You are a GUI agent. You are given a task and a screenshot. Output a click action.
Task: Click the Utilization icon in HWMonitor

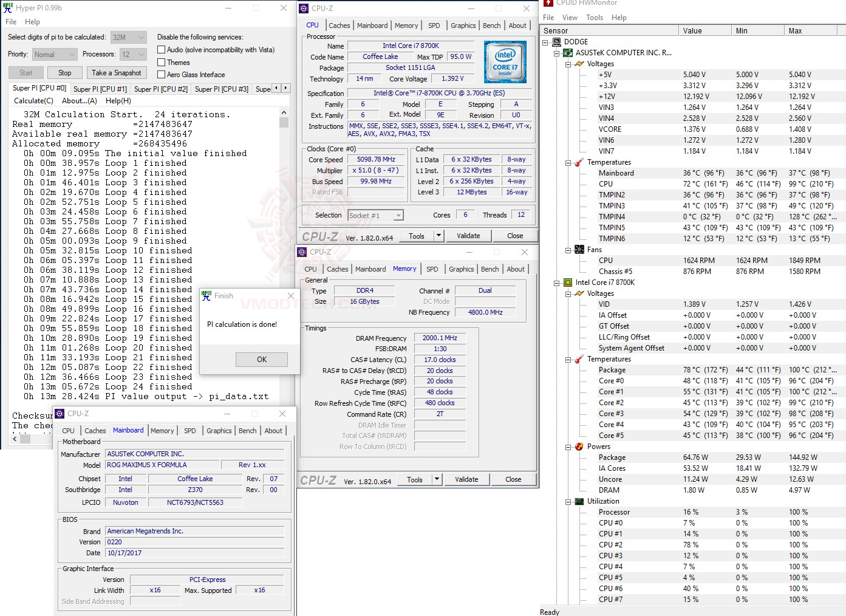[578, 501]
